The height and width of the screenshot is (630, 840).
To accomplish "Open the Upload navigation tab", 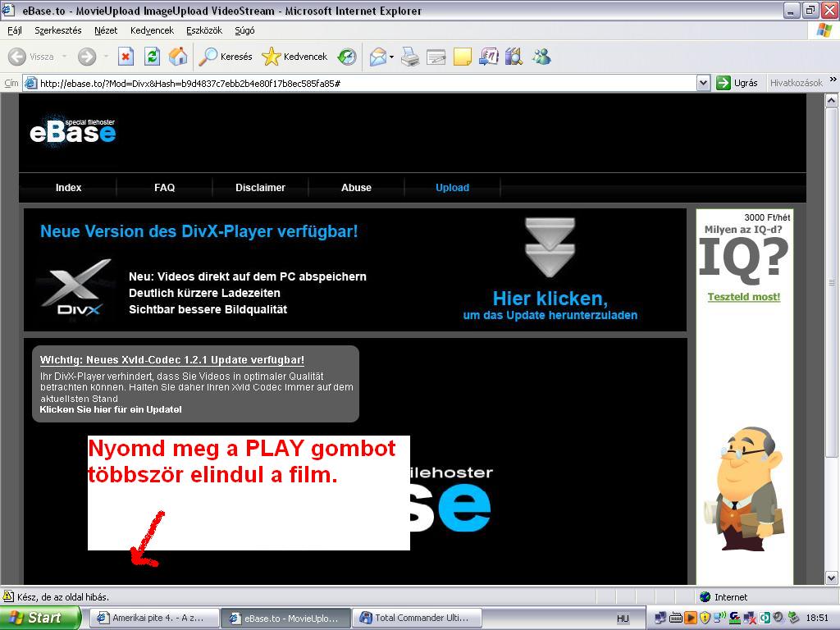I will point(452,188).
